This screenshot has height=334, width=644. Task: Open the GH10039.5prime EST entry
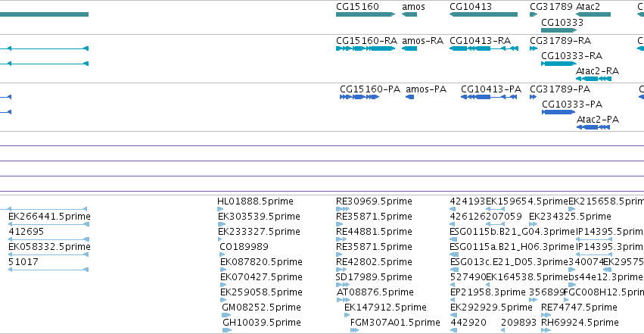point(262,323)
